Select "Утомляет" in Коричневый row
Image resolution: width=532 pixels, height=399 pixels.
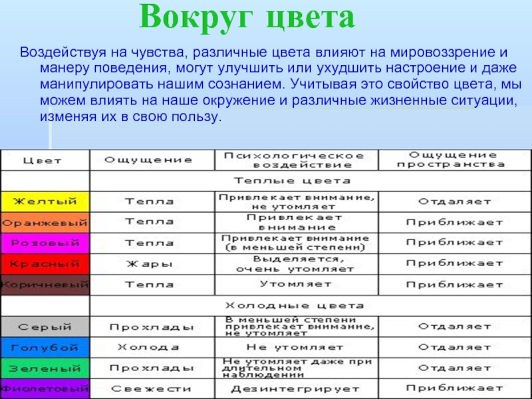(x=295, y=284)
